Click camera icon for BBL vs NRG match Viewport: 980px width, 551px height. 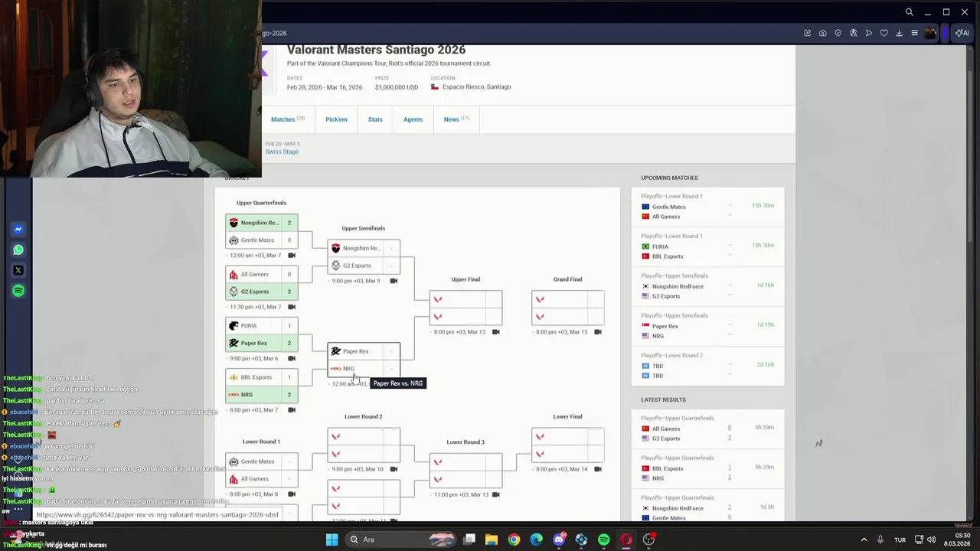tap(291, 410)
